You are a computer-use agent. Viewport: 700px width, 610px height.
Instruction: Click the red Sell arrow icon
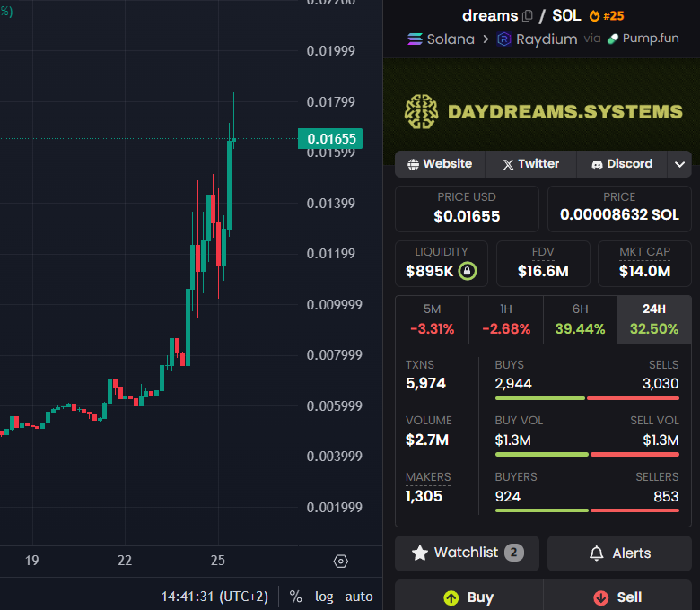click(x=601, y=597)
